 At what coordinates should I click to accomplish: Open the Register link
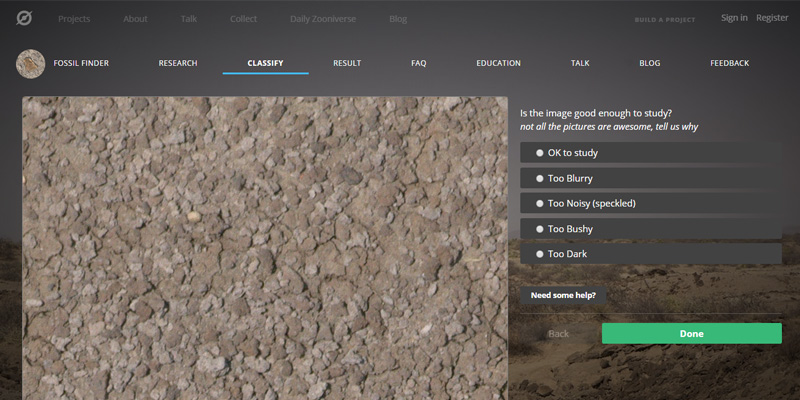(772, 18)
